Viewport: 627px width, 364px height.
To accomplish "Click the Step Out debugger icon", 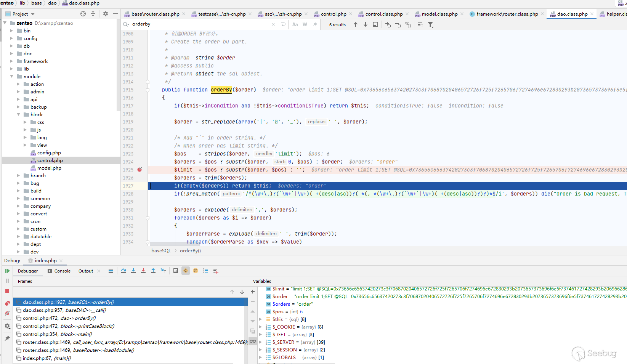I will tap(153, 271).
